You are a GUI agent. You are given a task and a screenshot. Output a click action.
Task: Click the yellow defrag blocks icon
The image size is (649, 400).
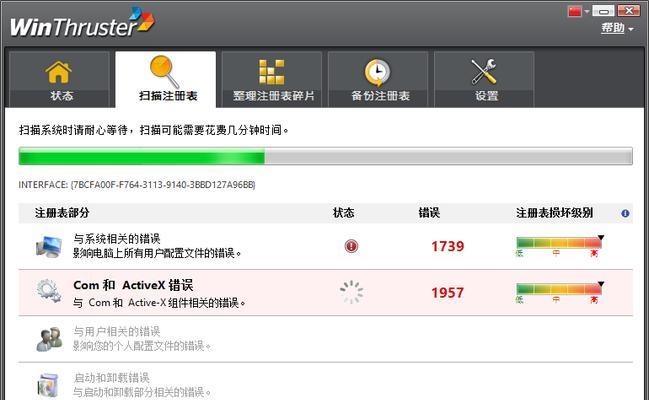(272, 72)
